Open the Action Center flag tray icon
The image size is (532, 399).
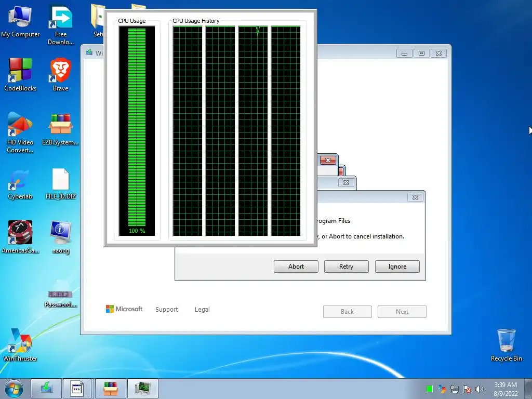[467, 389]
